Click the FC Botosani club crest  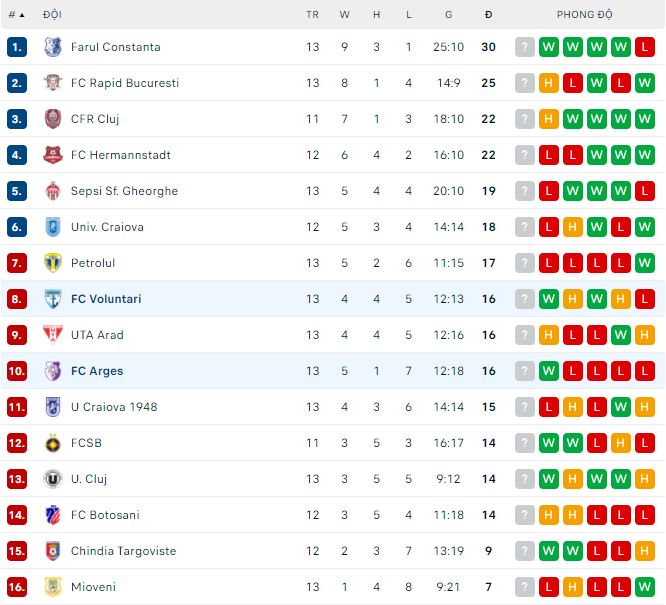[x=53, y=515]
